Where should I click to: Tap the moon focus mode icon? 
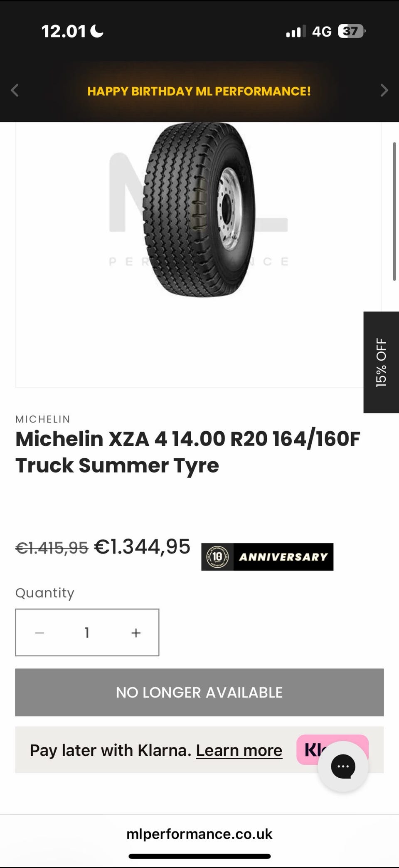pyautogui.click(x=97, y=31)
